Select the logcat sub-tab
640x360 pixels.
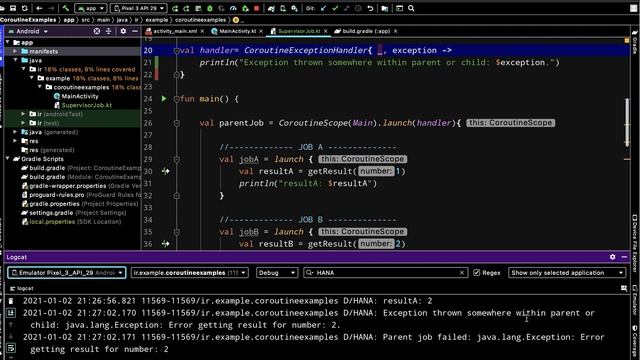point(22,288)
